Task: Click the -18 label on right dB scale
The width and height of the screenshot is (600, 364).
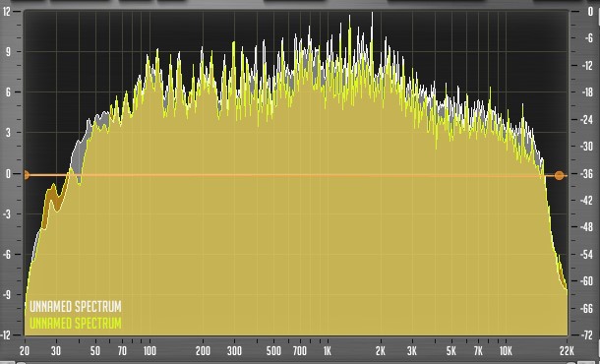Action: 587,92
